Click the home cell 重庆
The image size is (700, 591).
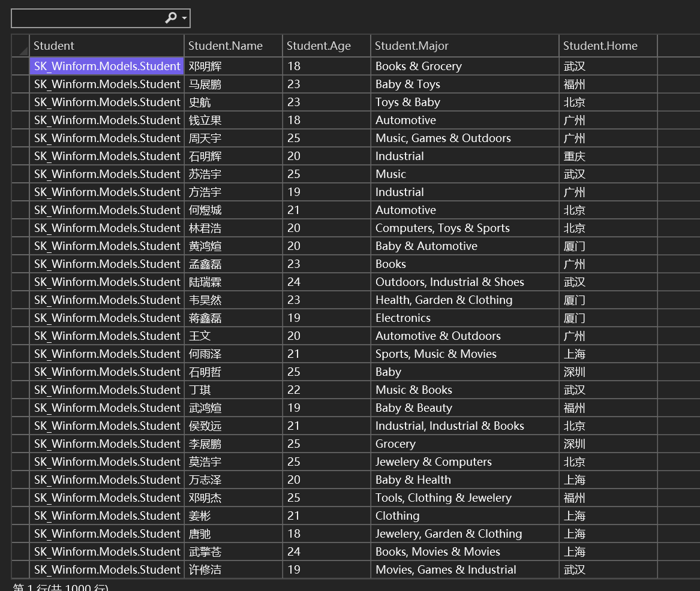click(608, 156)
